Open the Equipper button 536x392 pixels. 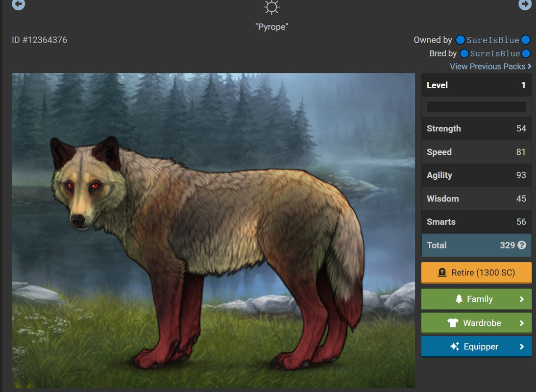[476, 346]
